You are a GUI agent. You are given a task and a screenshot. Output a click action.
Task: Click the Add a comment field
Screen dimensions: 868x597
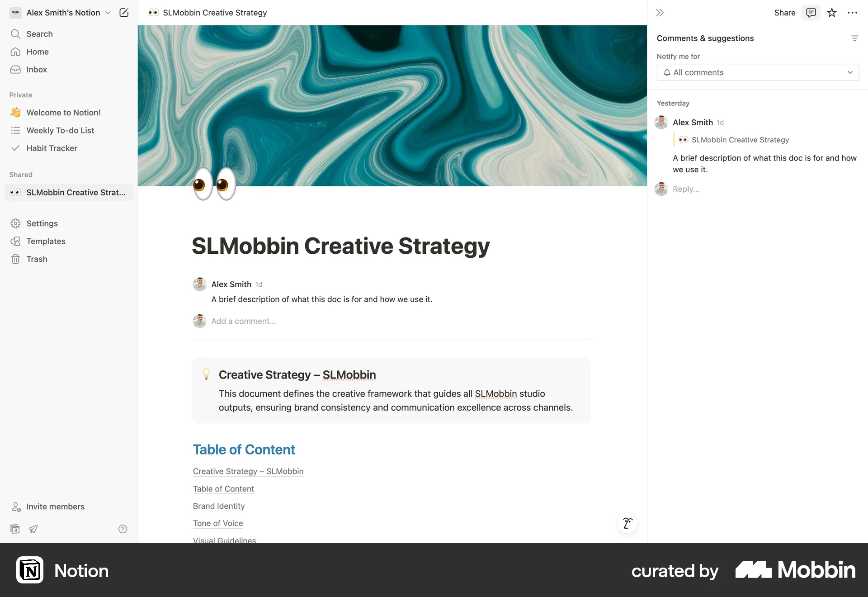pyautogui.click(x=244, y=321)
